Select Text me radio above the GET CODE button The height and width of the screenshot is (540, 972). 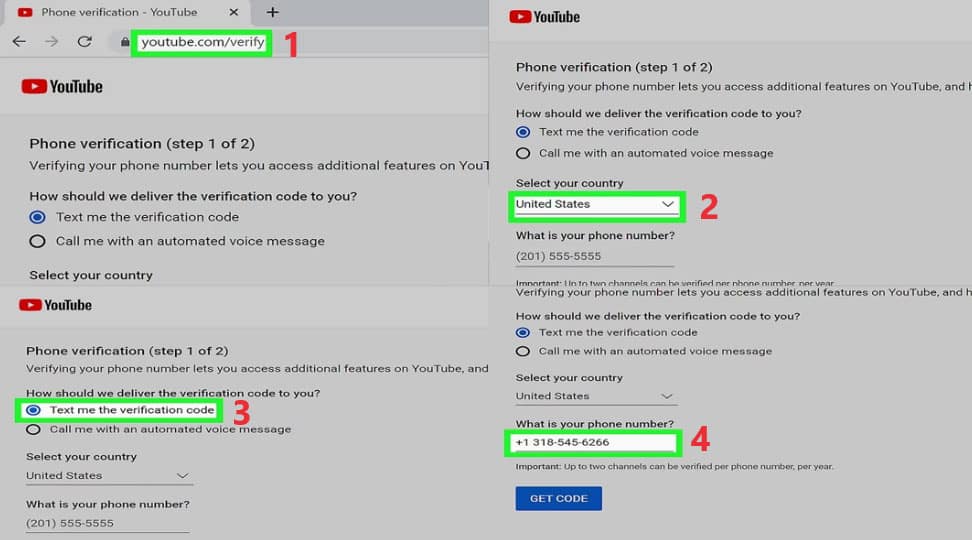click(x=523, y=333)
